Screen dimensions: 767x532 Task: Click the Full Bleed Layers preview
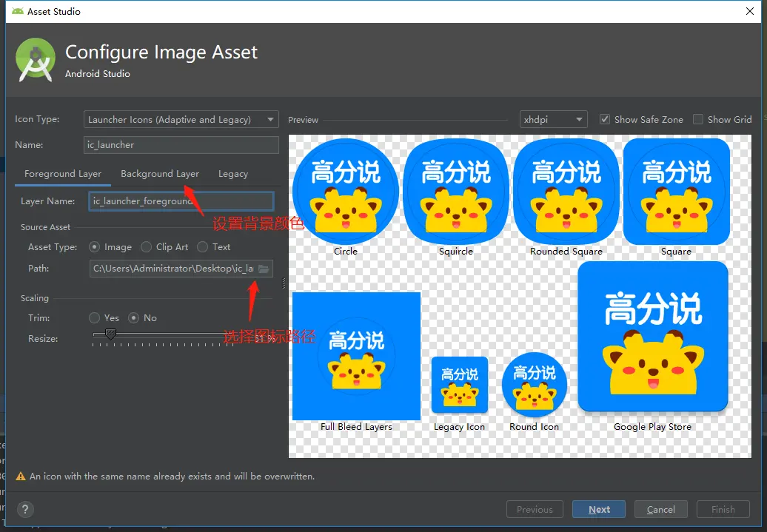click(357, 356)
